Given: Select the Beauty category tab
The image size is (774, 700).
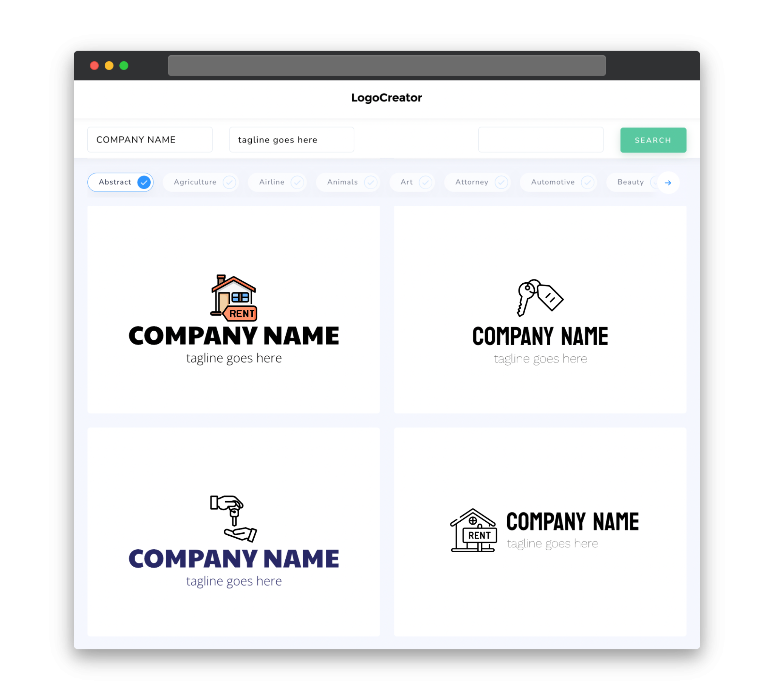Looking at the screenshot, I should pyautogui.click(x=630, y=182).
